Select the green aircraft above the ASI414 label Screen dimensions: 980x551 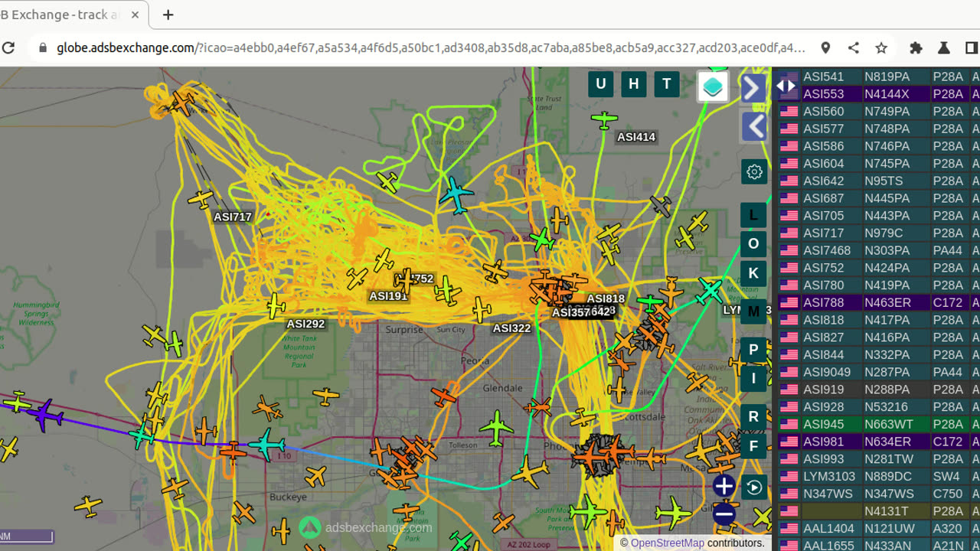coord(604,119)
